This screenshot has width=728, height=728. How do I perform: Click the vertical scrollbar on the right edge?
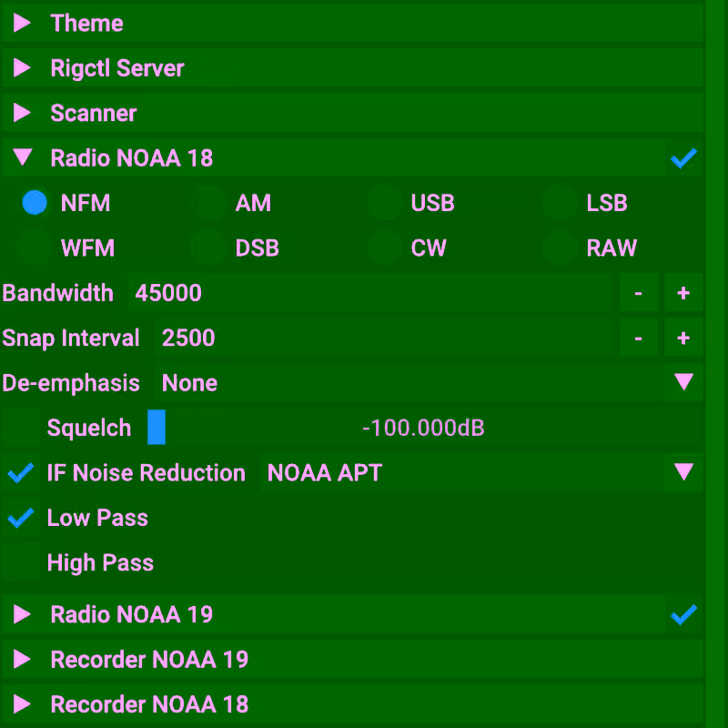point(716,364)
